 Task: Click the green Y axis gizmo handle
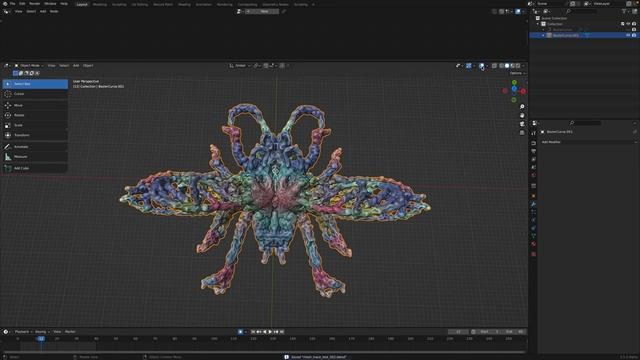coord(514,83)
